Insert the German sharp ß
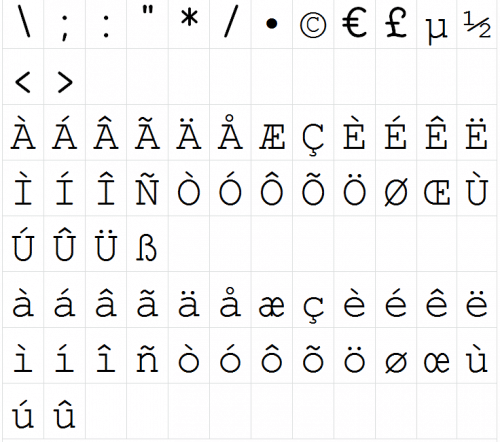The width and height of the screenshot is (500, 442). [x=147, y=244]
